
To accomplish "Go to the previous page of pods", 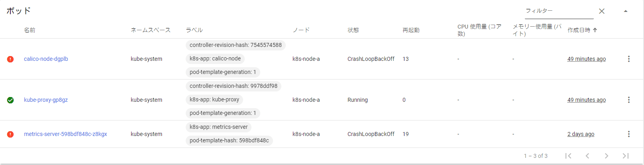I will (x=587, y=156).
